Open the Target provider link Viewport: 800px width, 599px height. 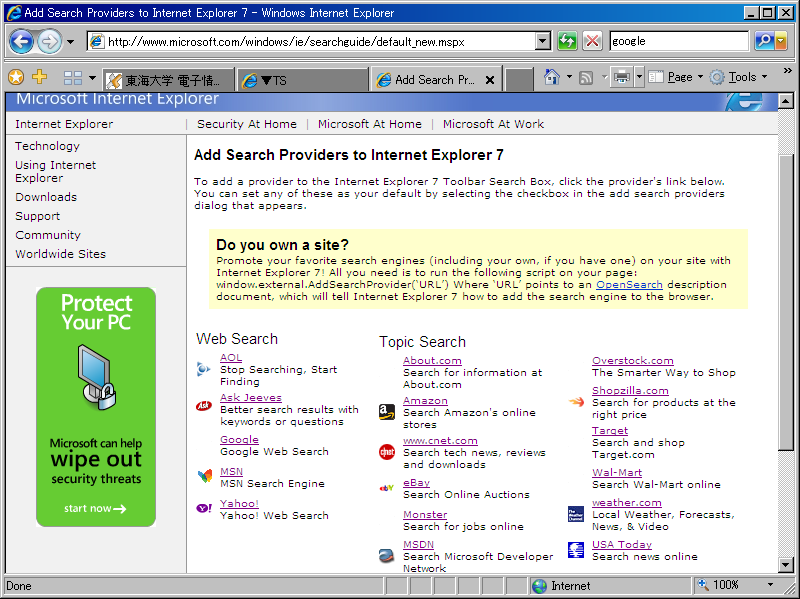click(x=610, y=431)
